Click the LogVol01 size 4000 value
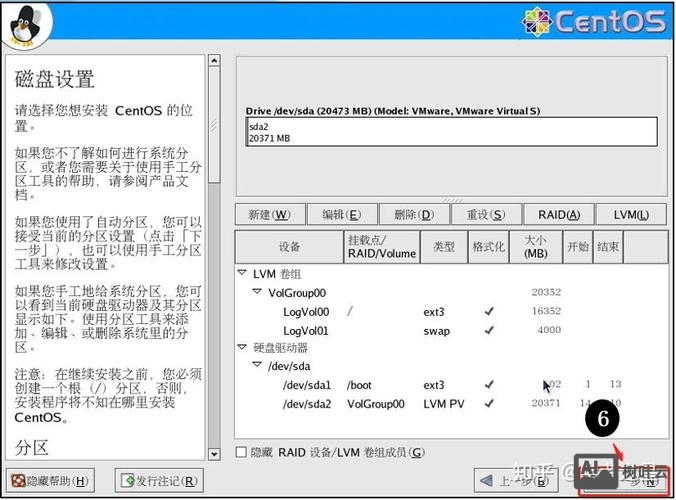Image resolution: width=676 pixels, height=500 pixels. click(549, 330)
